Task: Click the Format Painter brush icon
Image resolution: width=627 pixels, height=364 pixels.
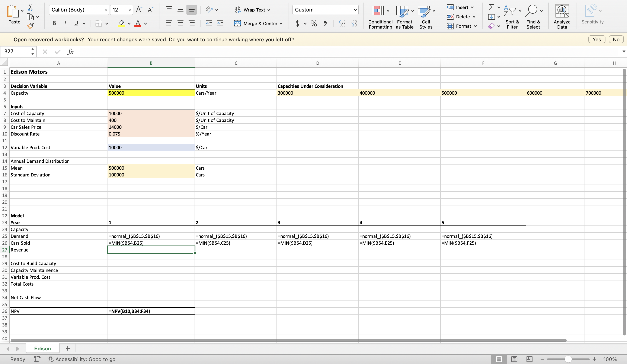Action: click(x=30, y=26)
